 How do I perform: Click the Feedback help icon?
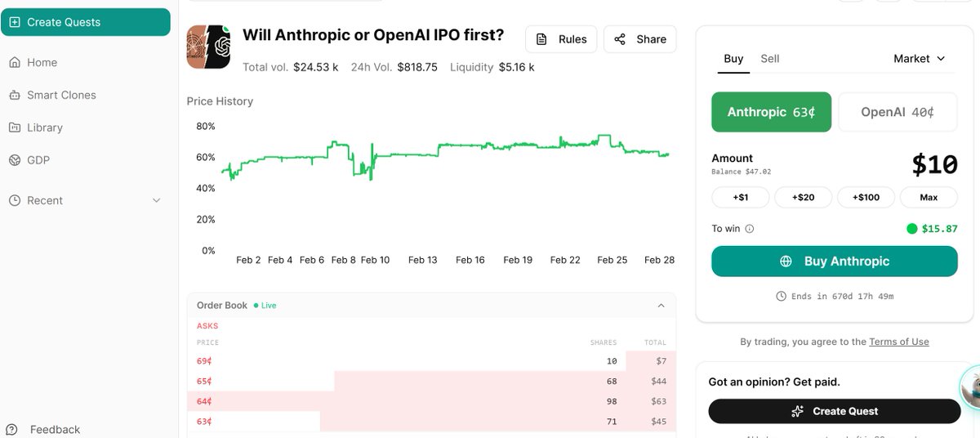pos(13,429)
